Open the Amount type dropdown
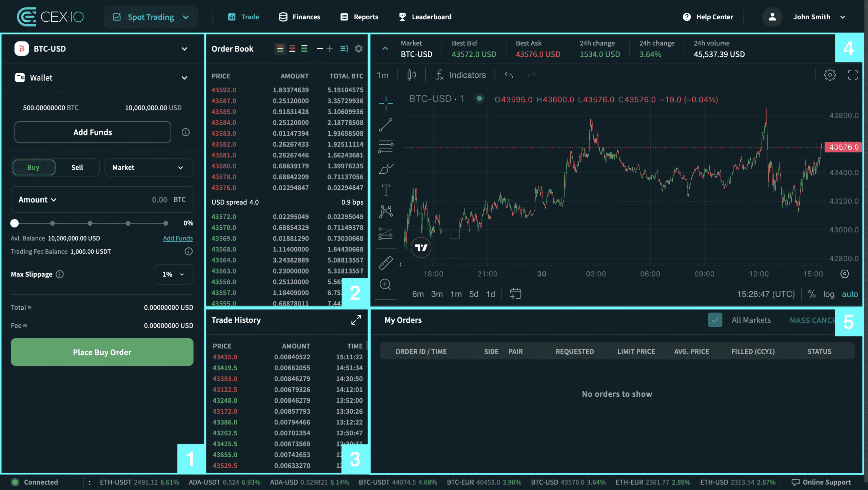 click(x=37, y=200)
